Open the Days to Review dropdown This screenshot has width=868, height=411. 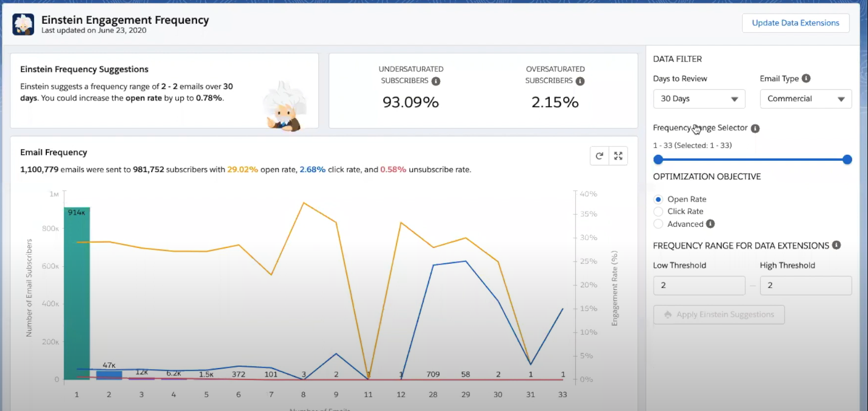pos(699,99)
